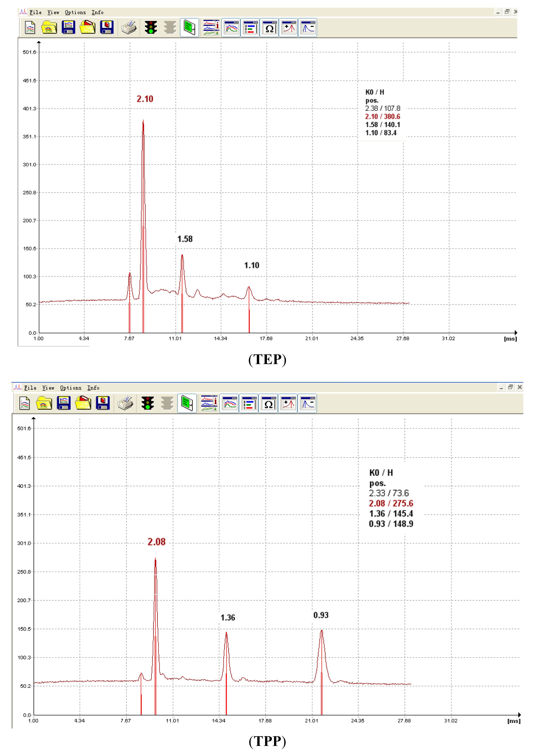
Task: Click negative peak icon in TEP toolbar
Action: pos(308,28)
